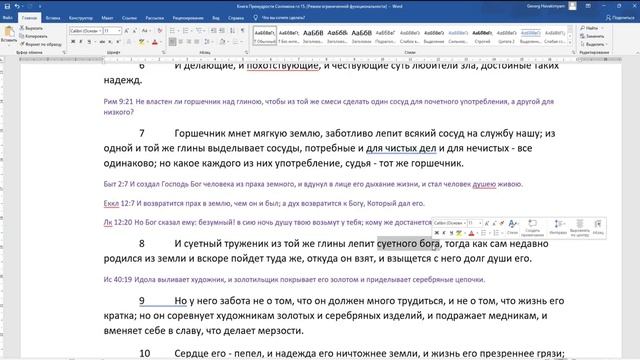The image size is (640, 360).
Task: Click the Decrease Indent icon
Action: (x=213, y=31)
